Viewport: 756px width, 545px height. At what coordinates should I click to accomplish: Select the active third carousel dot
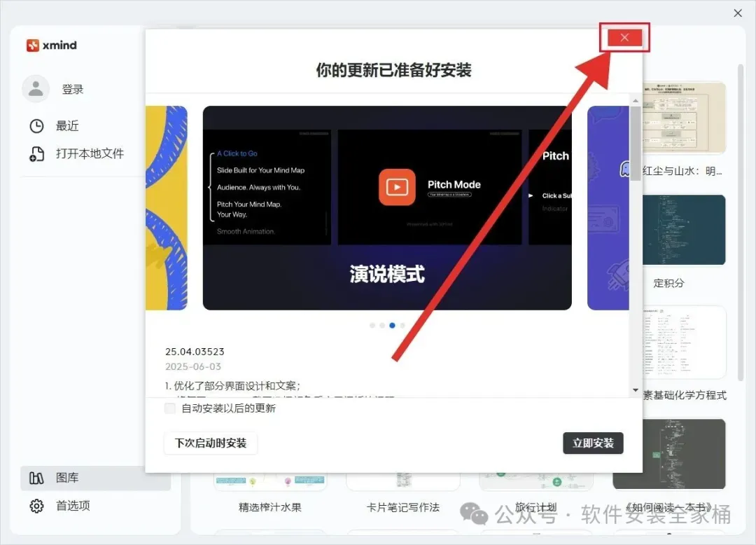point(393,326)
